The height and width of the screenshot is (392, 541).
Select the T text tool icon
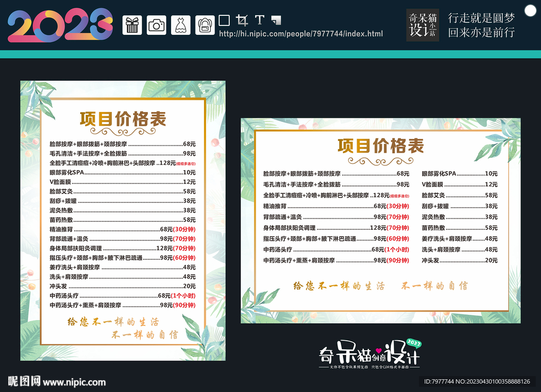260,20
